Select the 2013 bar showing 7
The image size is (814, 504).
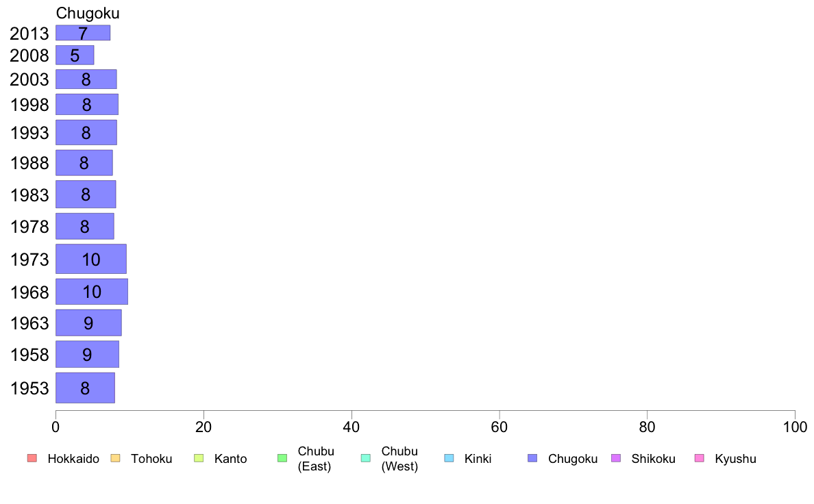point(83,33)
